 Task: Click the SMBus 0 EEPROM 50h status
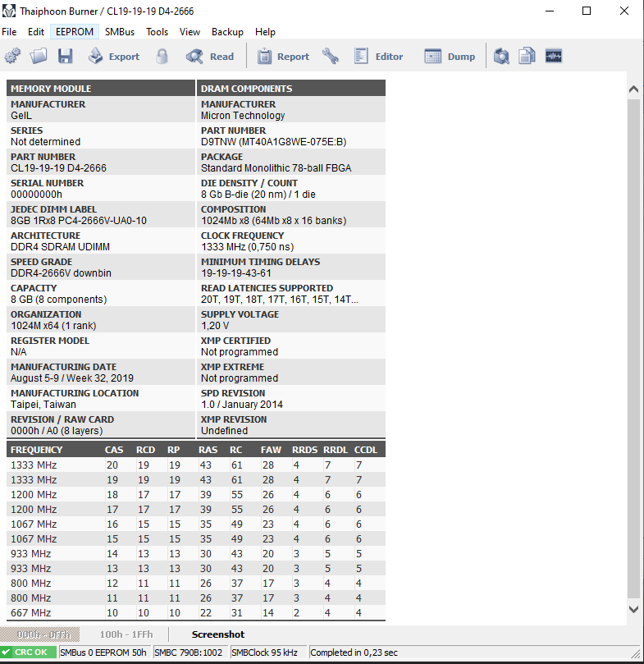point(103,653)
